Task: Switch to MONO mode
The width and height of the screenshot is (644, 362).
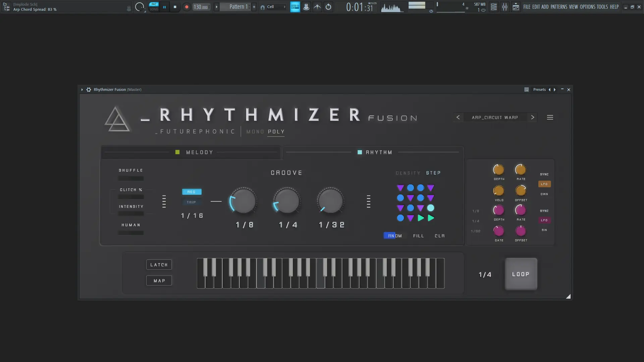Action: point(255,132)
